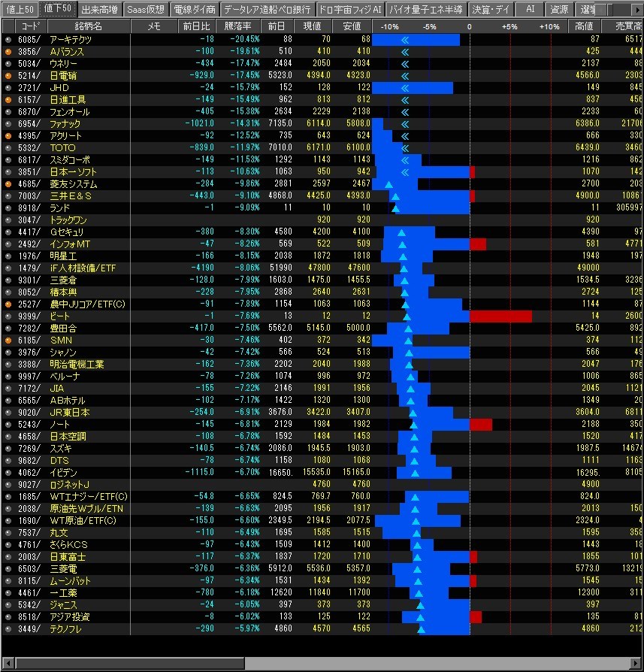644x672 pixels.
Task: Sort by 前日比 column header
Action: 197,26
